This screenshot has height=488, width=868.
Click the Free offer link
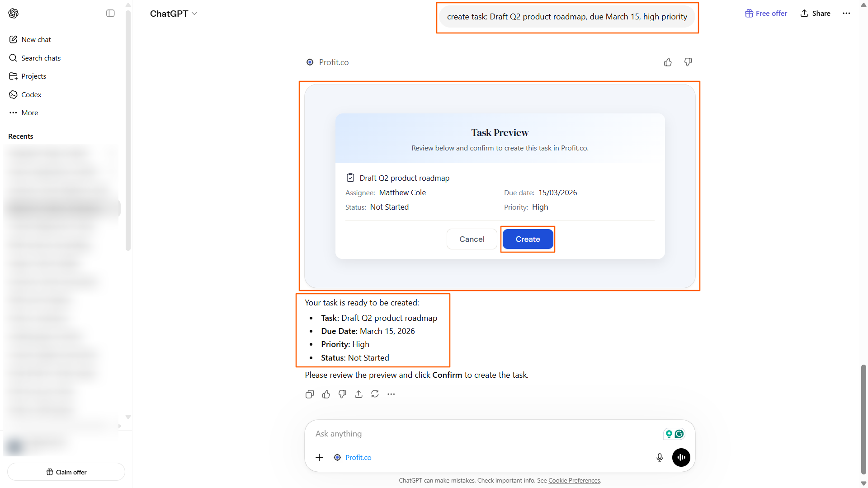point(766,13)
